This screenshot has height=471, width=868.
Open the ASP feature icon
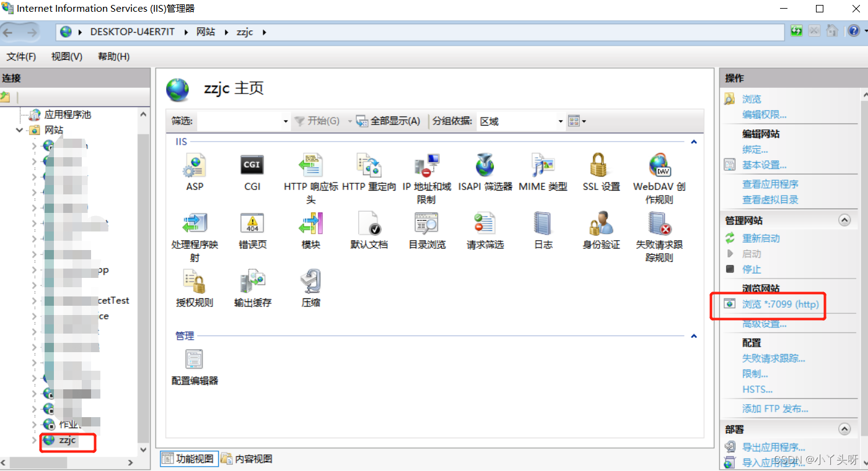[x=195, y=173]
